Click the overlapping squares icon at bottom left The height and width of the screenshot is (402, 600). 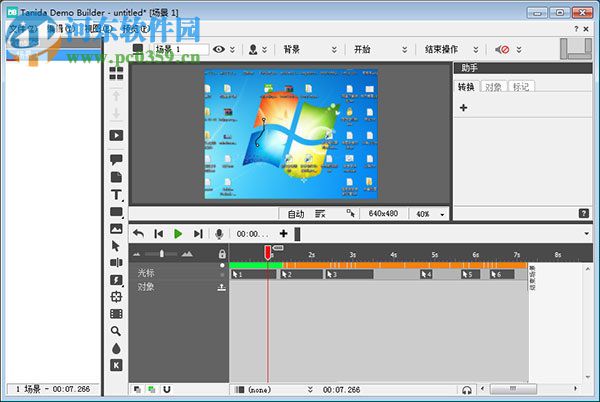coord(137,390)
